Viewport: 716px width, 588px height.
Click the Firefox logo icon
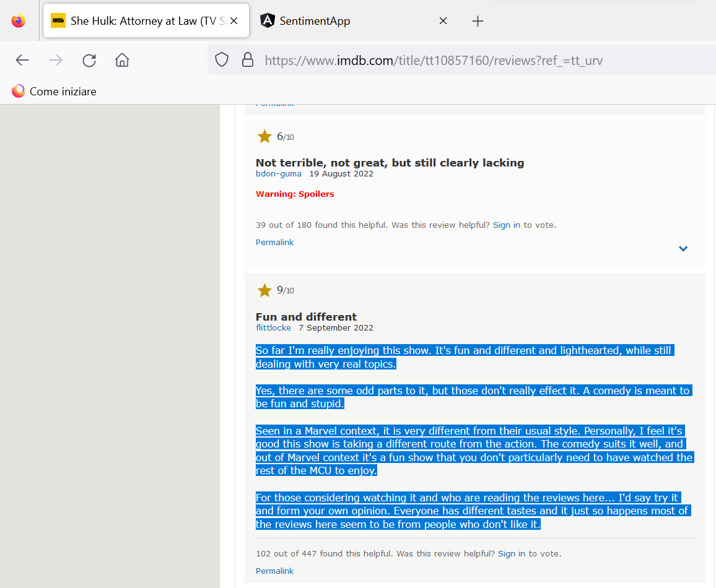coord(19,21)
